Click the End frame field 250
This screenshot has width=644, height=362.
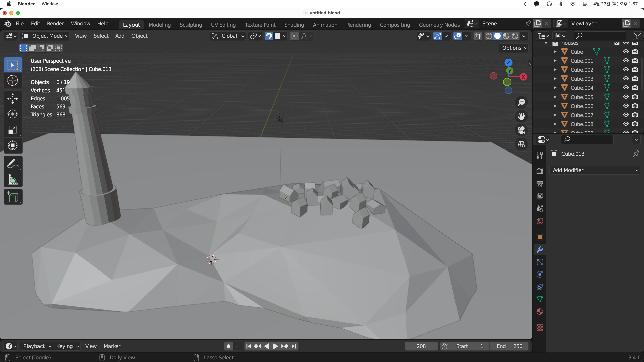tap(509, 346)
